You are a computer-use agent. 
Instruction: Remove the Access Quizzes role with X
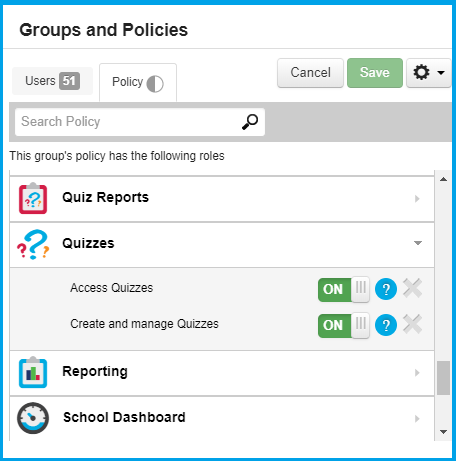click(412, 288)
